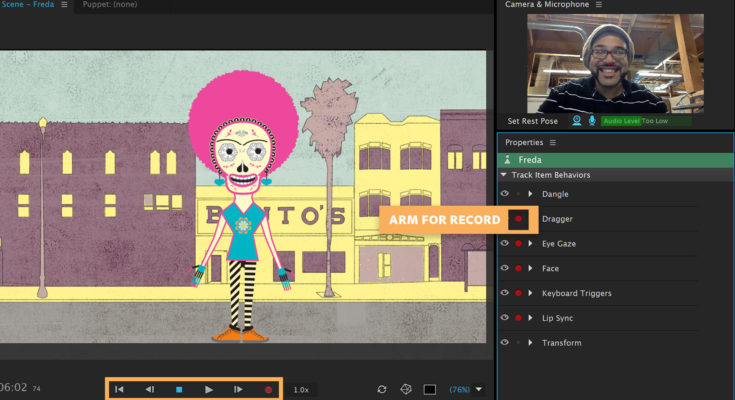Open the scene zoom dropdown arrow
735x400 pixels.
479,389
